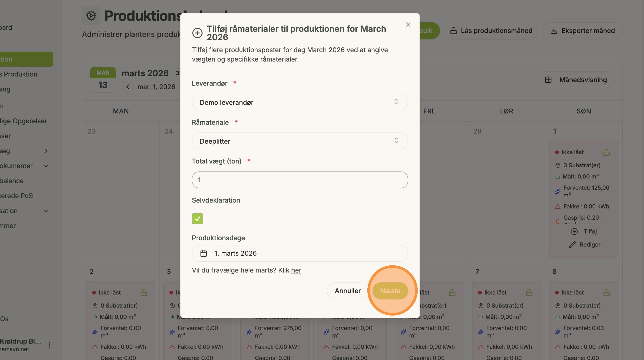The width and height of the screenshot is (644, 360).
Task: Open the user menu three-dots icon
Action: (50, 345)
